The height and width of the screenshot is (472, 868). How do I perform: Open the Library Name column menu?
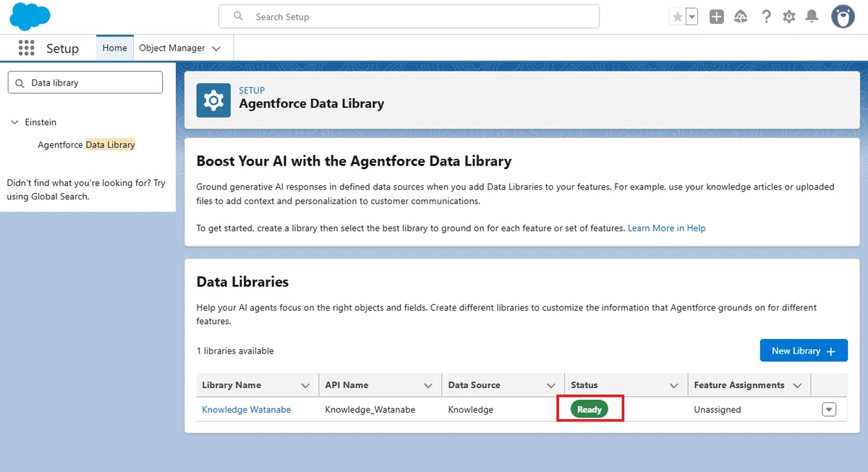pos(305,385)
